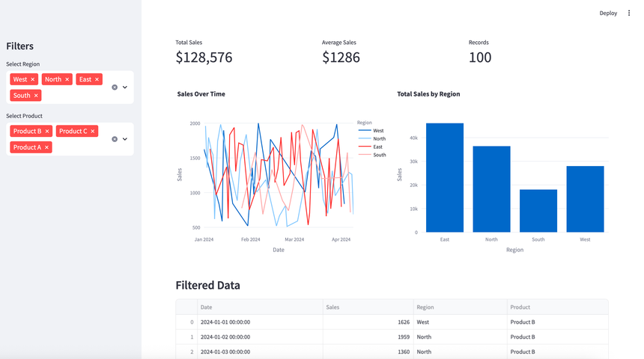Click East legend red color line
644x359 pixels.
(x=364, y=147)
